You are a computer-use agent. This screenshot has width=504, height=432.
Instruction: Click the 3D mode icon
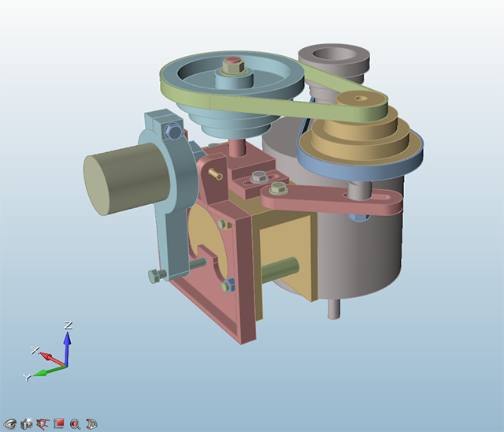click(x=91, y=423)
